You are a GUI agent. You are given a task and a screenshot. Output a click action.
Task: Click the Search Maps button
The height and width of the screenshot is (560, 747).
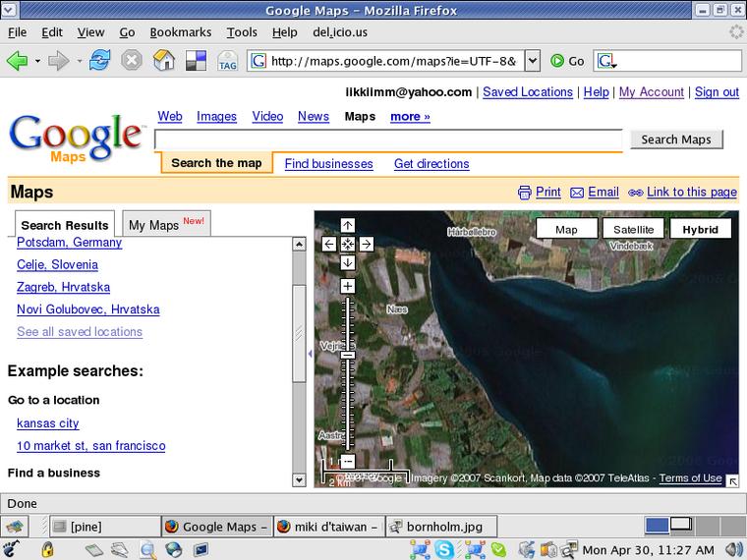point(675,140)
